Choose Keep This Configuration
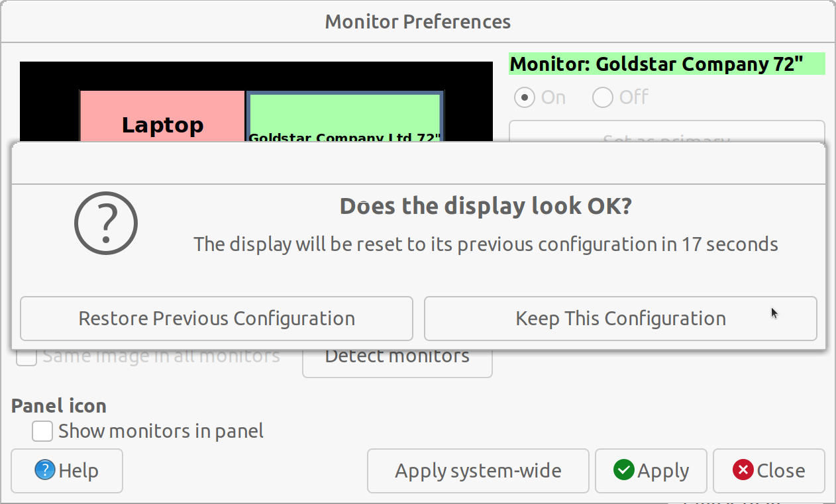Viewport: 836px width, 504px height. tap(620, 319)
